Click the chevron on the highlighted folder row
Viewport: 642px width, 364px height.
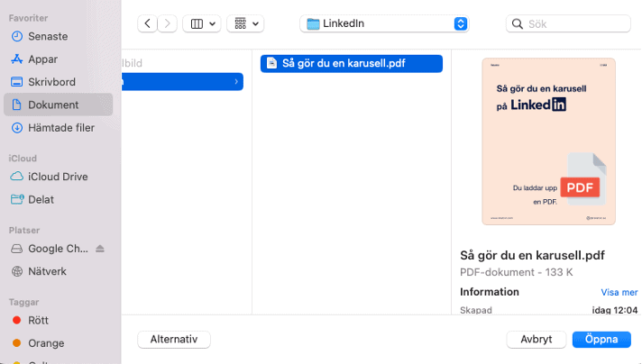tap(236, 81)
